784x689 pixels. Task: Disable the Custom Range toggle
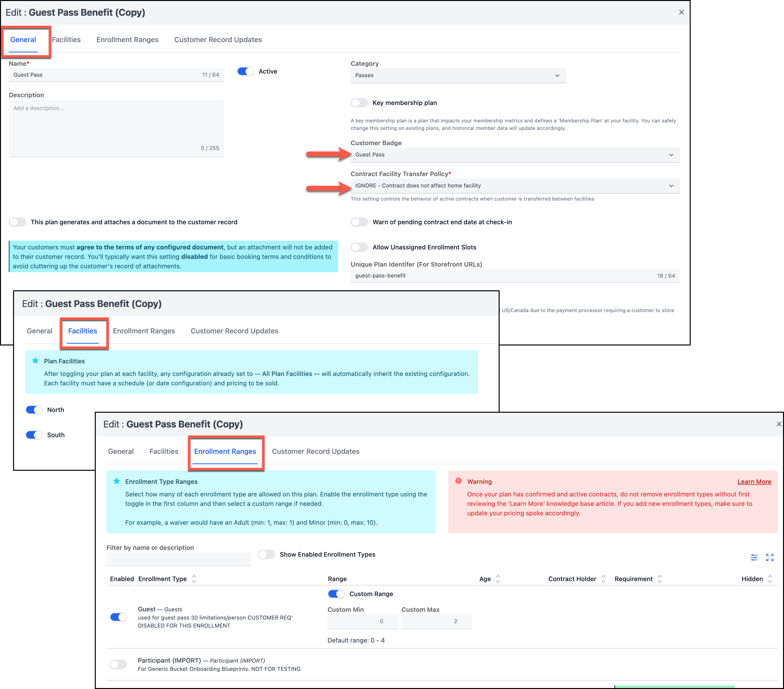[x=336, y=594]
